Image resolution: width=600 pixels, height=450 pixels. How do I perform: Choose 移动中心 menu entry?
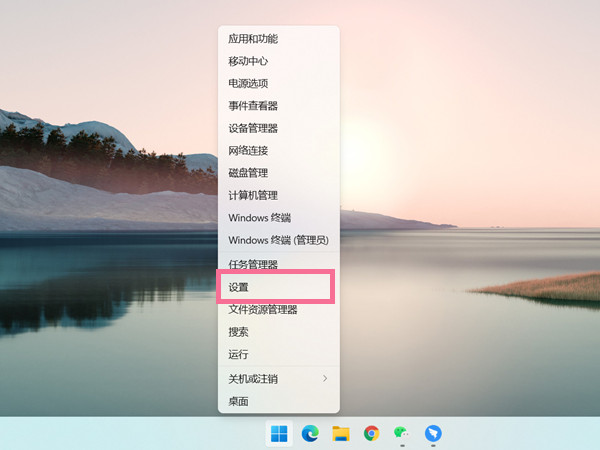pyautogui.click(x=247, y=61)
